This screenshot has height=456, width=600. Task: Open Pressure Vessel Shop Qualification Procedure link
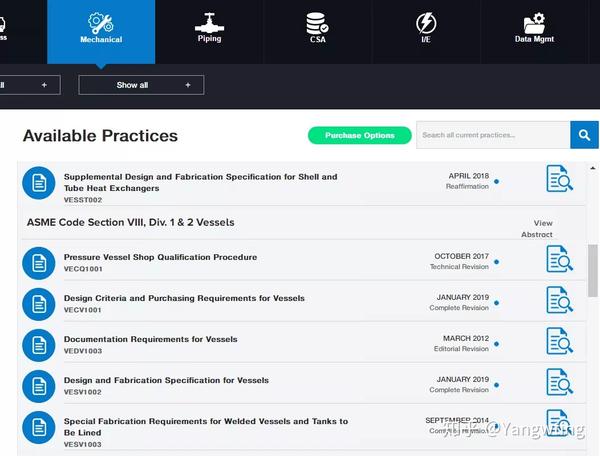pyautogui.click(x=160, y=257)
